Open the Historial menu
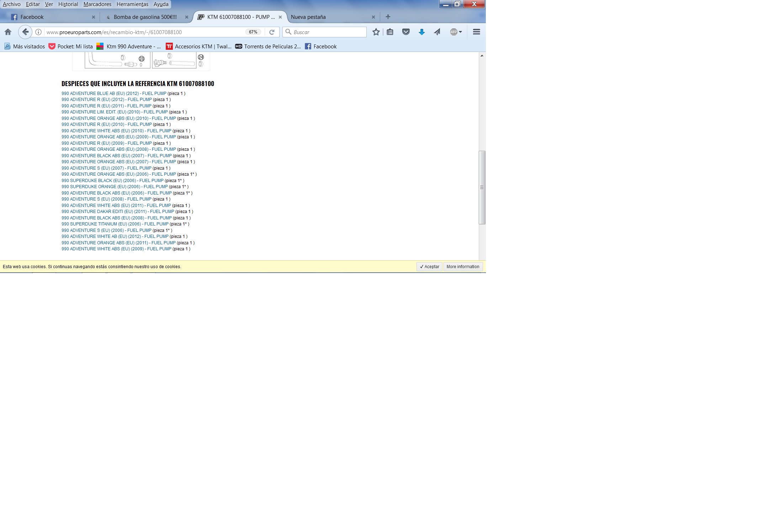 point(68,4)
